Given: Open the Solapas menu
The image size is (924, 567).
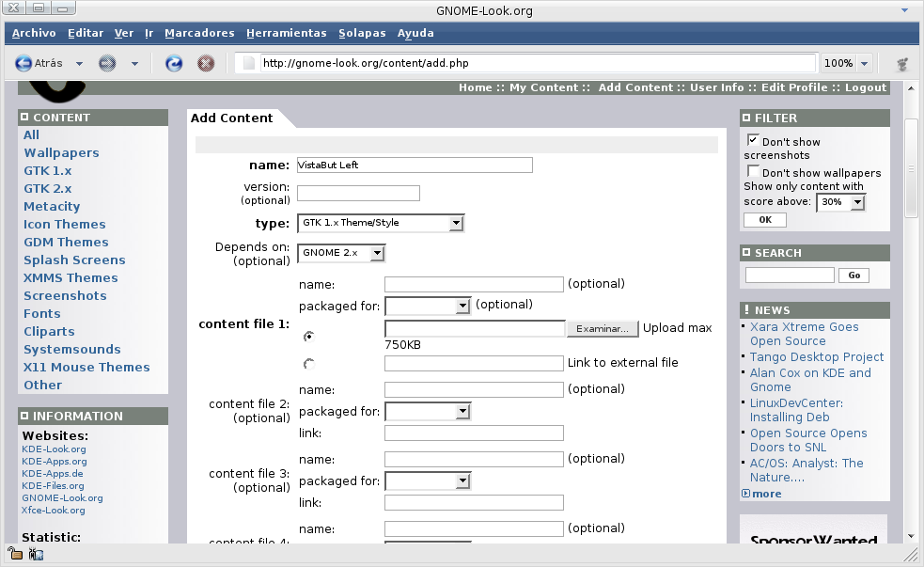Looking at the screenshot, I should [363, 33].
